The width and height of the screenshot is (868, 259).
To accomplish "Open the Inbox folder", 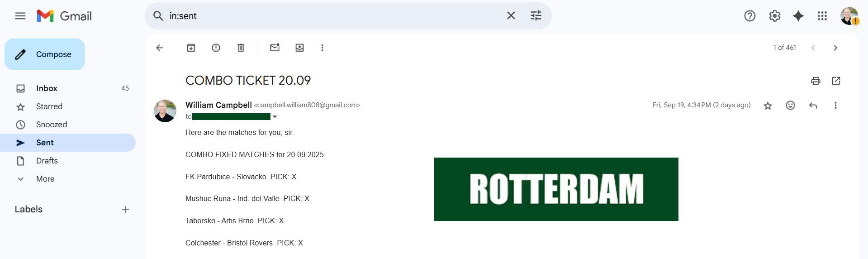I will [47, 88].
